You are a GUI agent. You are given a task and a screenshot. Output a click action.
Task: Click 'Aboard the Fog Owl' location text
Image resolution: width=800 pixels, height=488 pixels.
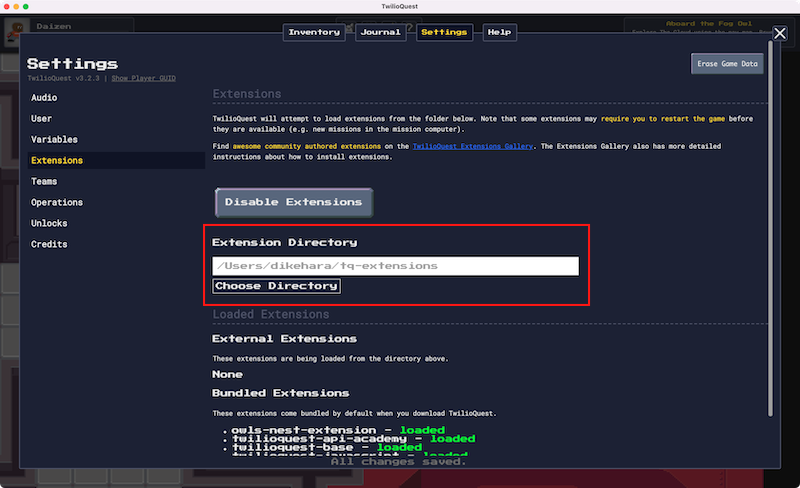tap(709, 23)
